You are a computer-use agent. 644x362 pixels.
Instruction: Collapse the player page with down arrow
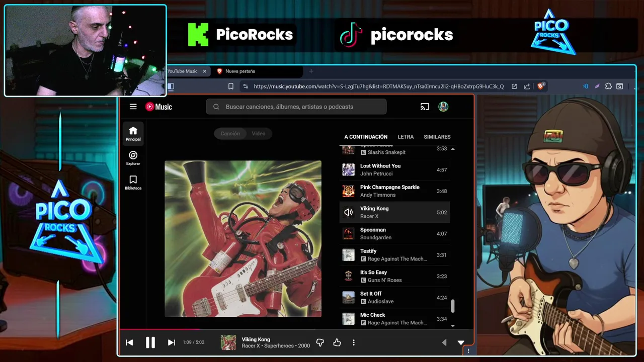click(x=461, y=342)
